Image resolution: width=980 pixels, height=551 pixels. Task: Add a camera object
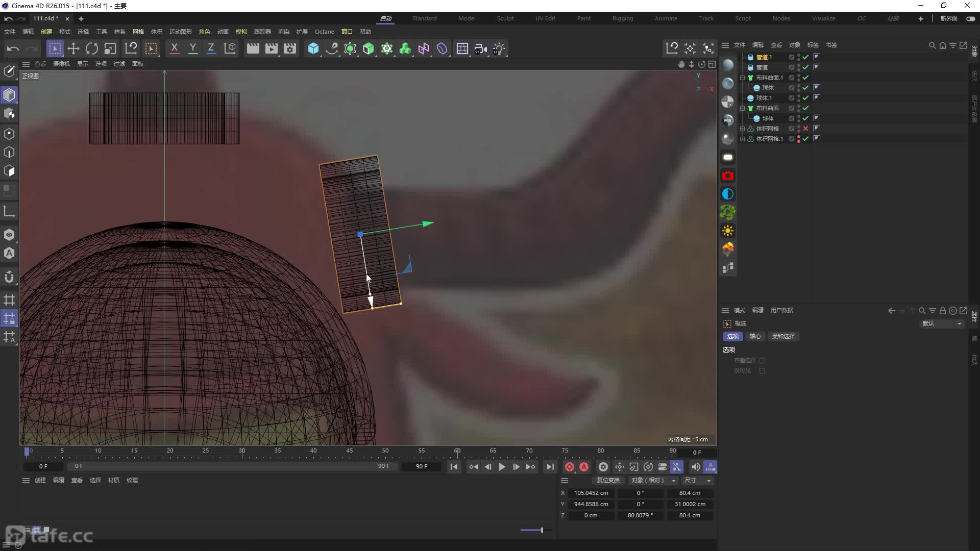point(481,48)
